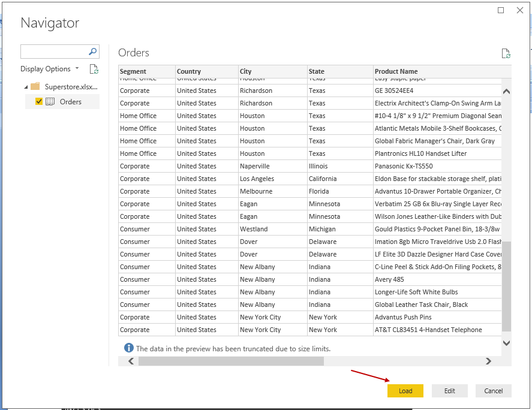
Task: Uncheck the Orders checkbox
Action: pyautogui.click(x=39, y=102)
